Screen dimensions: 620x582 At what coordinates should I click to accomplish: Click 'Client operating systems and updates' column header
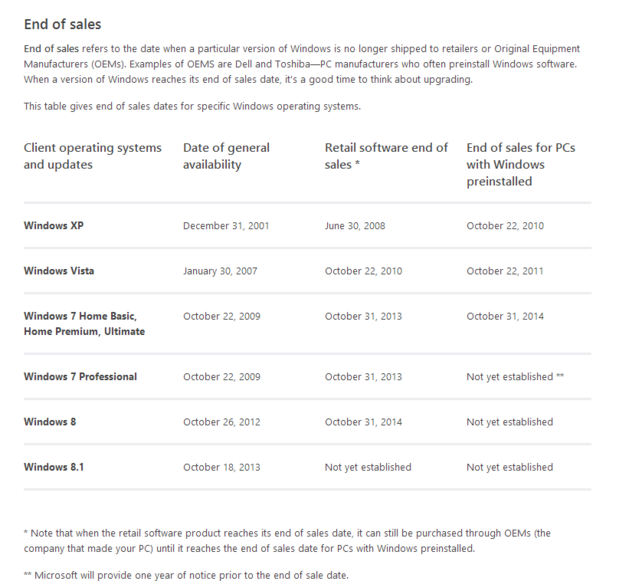92,156
